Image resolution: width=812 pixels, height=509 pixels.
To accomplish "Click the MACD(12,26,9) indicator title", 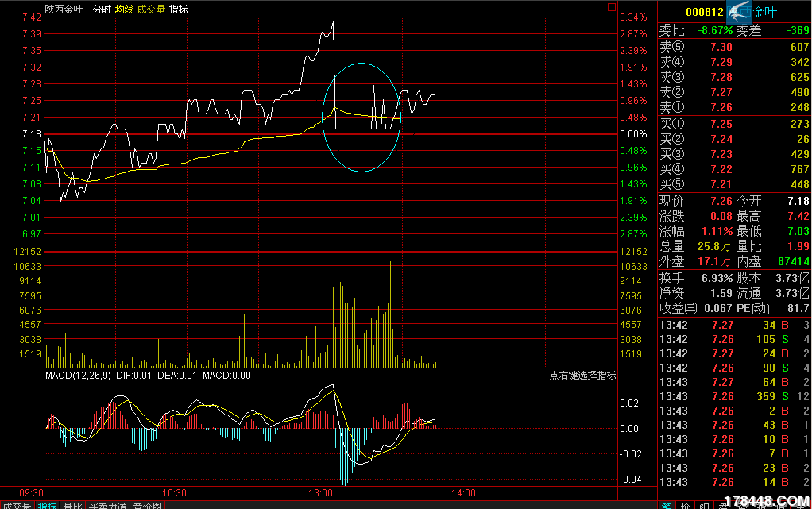I will pos(78,376).
